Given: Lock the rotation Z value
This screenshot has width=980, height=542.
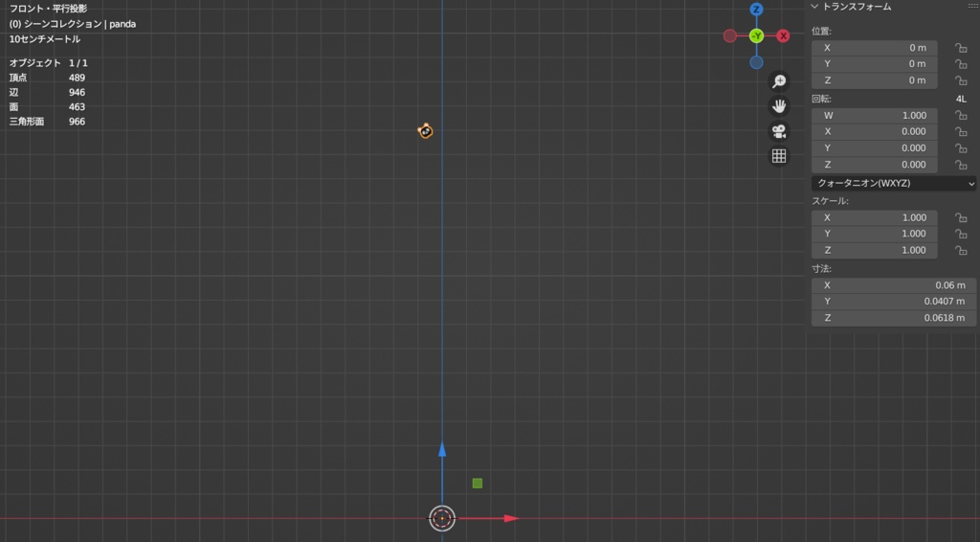Looking at the screenshot, I should point(961,165).
